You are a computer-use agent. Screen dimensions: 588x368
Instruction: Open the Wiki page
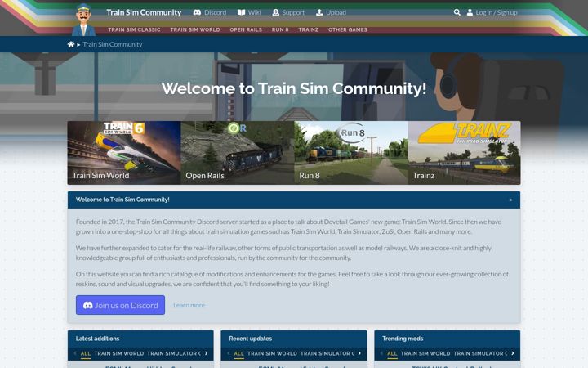click(249, 12)
